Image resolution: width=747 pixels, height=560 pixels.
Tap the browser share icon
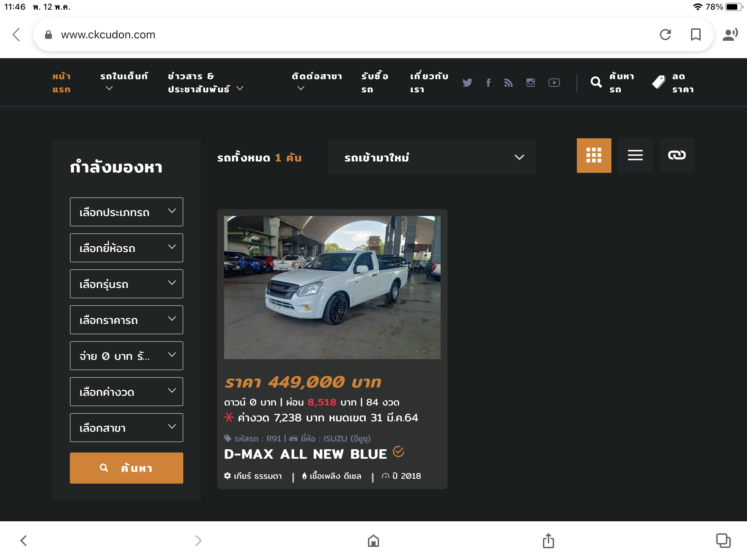click(x=548, y=541)
